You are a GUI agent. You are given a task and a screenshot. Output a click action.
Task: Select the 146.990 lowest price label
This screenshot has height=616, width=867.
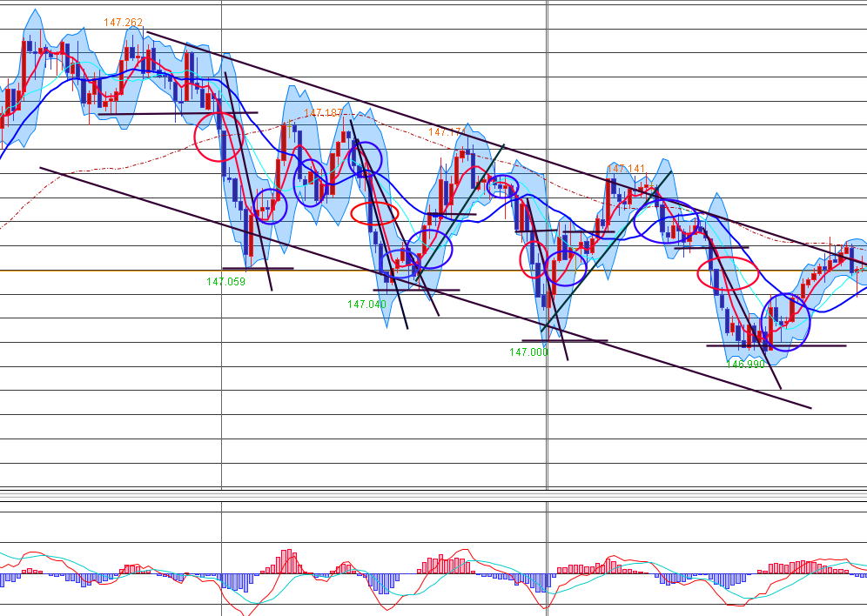pyautogui.click(x=745, y=364)
